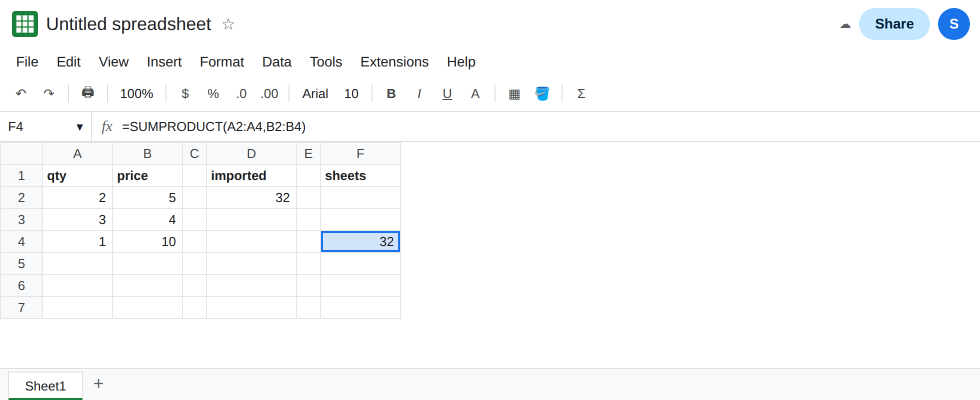Screen dimensions: 980x400
Task: Toggle bold formatting
Action: tap(391, 93)
